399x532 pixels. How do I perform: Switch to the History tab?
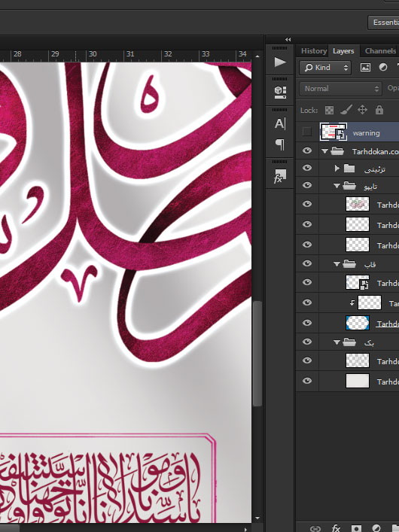313,51
